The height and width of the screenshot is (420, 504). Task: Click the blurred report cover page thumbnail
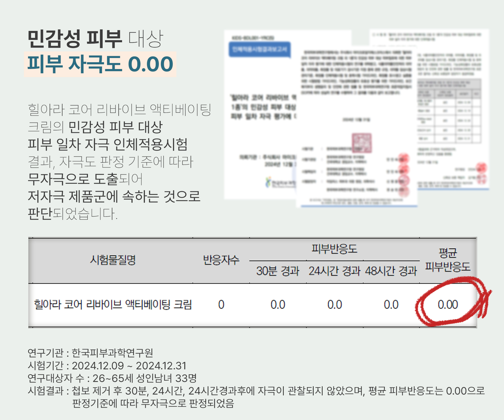pos(261,115)
